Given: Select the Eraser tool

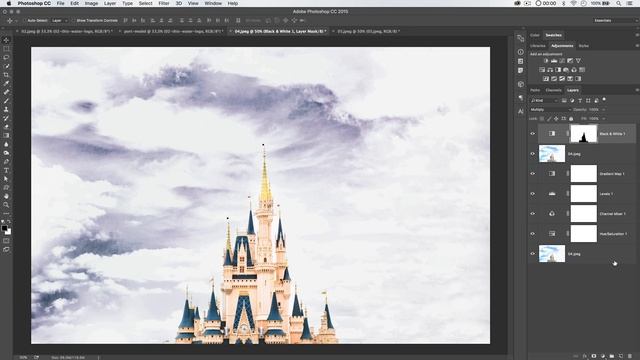Looking at the screenshot, I should [x=6, y=127].
